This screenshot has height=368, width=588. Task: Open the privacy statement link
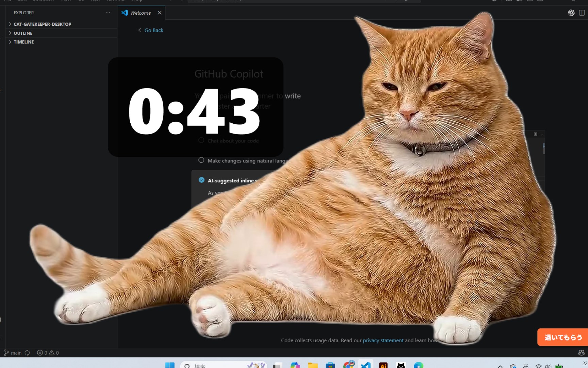383,340
